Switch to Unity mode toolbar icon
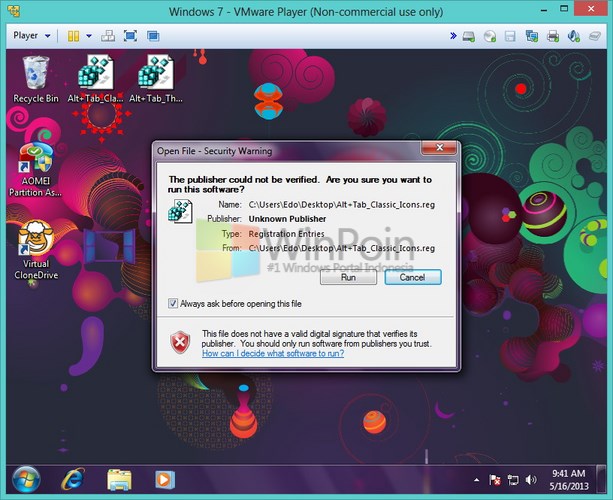The width and height of the screenshot is (613, 500). 153,36
